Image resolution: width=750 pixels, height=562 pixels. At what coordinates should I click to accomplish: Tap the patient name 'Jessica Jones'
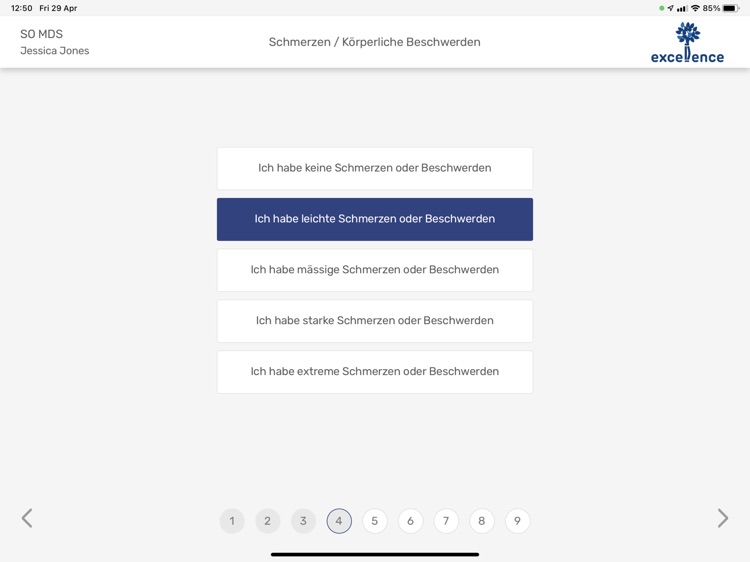[x=55, y=51]
